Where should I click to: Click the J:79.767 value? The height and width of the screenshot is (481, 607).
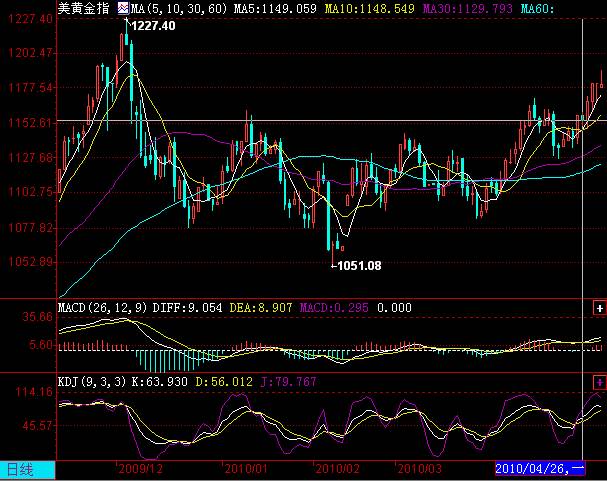pos(288,382)
